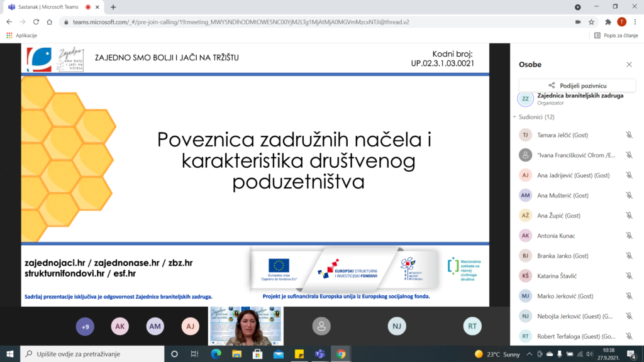Image resolution: width=644 pixels, height=362 pixels.
Task: Reload the Teams page
Action: (x=39, y=21)
